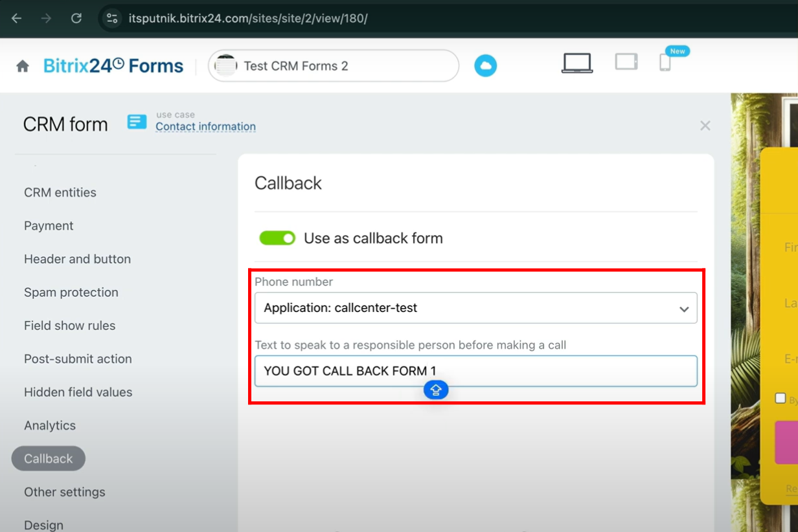This screenshot has height=532, width=798.
Task: Click the blue upload arrow icon
Action: point(436,390)
